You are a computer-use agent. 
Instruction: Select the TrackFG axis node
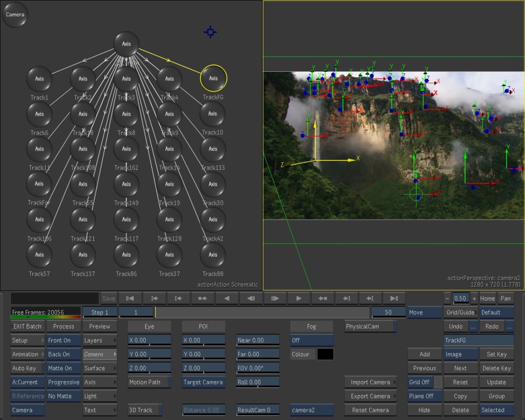point(213,78)
